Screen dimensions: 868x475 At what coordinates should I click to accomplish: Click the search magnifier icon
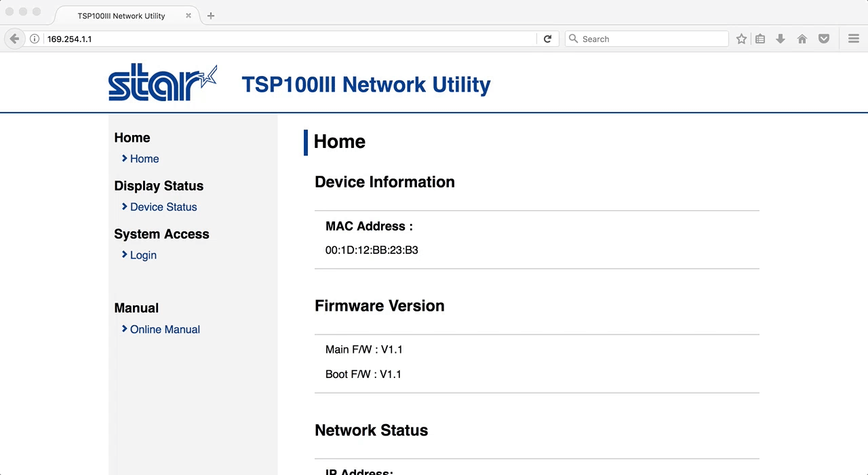[573, 39]
